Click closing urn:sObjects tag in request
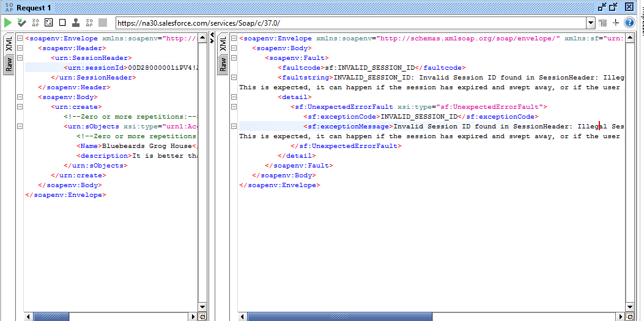Viewport: 644px width, 321px height. pos(95,166)
